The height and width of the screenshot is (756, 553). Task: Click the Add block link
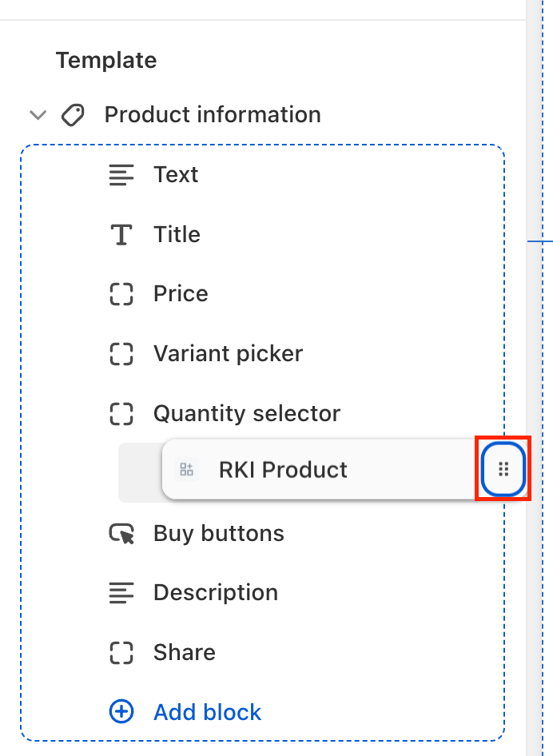pyautogui.click(x=207, y=712)
